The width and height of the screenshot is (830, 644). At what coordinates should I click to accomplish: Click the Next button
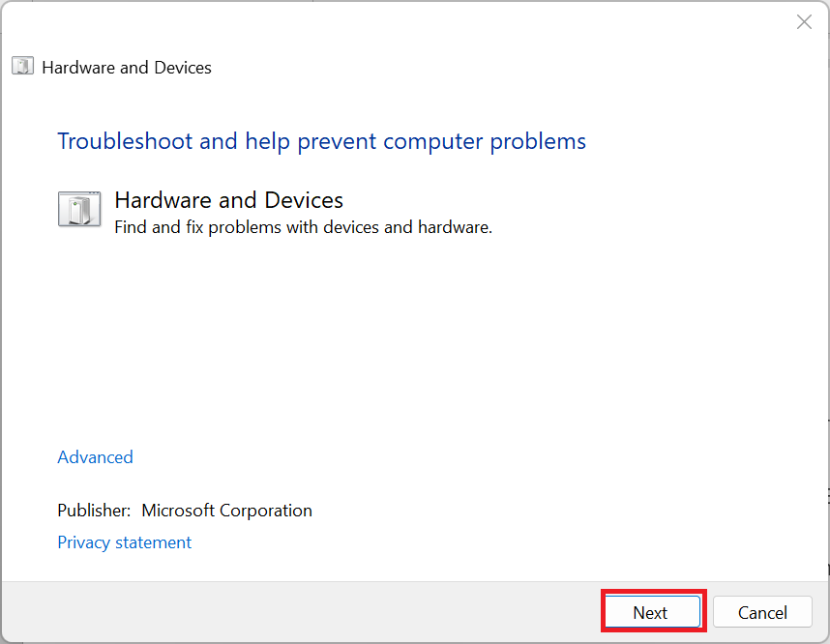(651, 612)
